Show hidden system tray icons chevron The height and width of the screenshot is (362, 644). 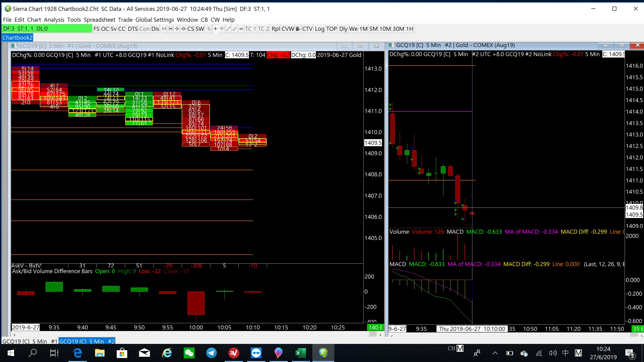[x=495, y=353]
